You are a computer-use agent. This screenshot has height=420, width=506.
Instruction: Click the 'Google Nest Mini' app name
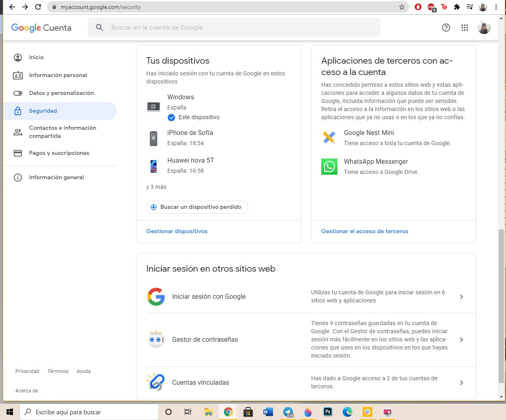click(x=369, y=133)
